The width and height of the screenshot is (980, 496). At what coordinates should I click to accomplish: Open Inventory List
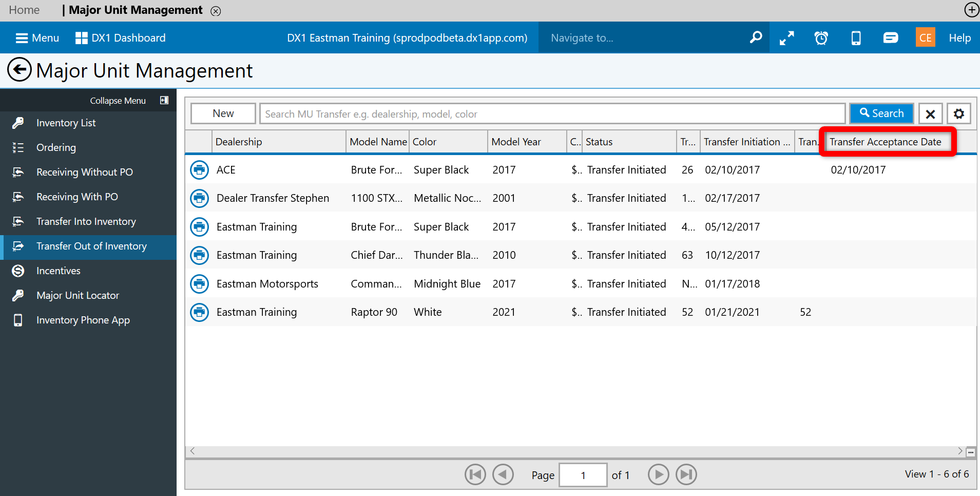(88, 123)
